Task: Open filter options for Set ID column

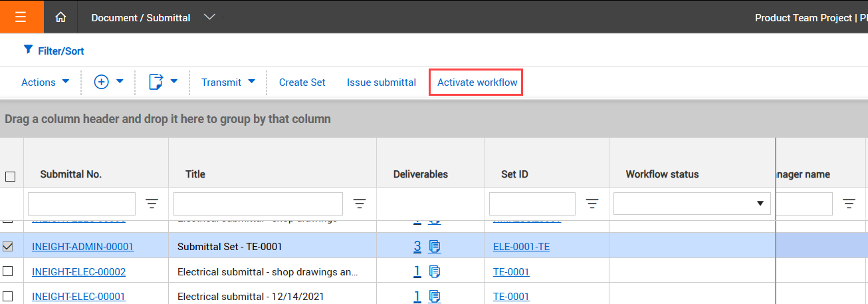Action: [x=592, y=204]
